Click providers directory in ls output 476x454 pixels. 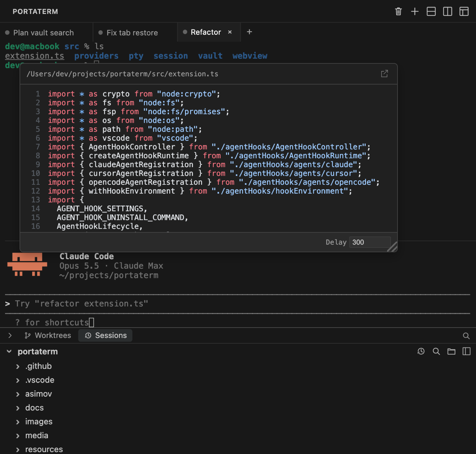click(96, 56)
